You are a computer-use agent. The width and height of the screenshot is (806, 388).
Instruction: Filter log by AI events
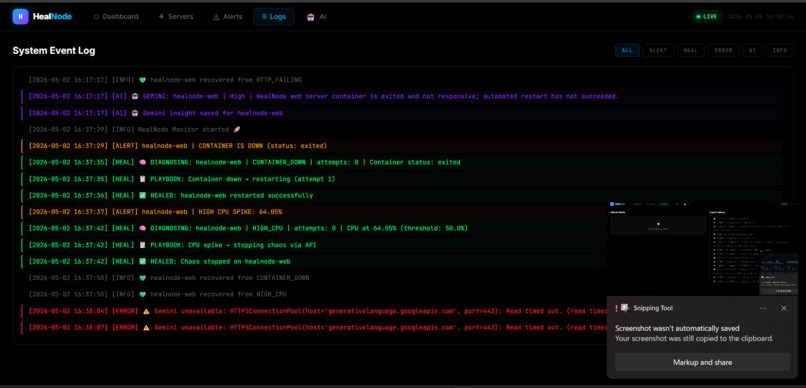point(753,50)
